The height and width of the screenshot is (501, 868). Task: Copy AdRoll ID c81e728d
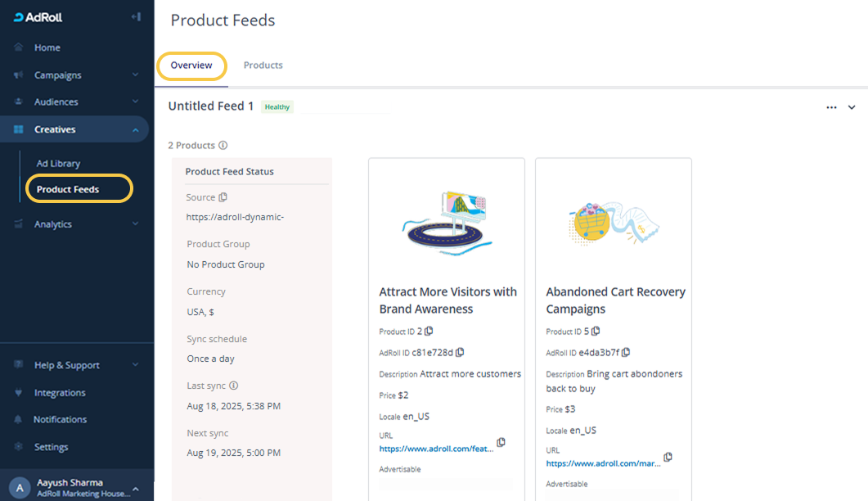click(460, 352)
